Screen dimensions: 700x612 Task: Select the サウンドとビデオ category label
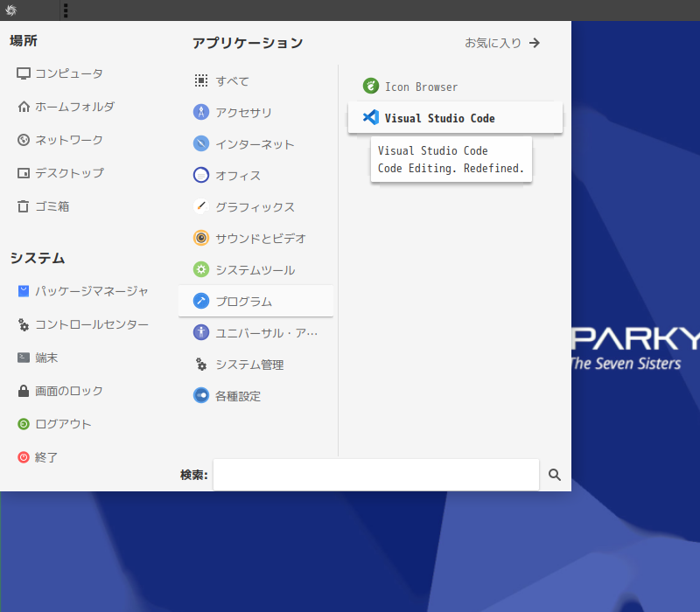261,239
